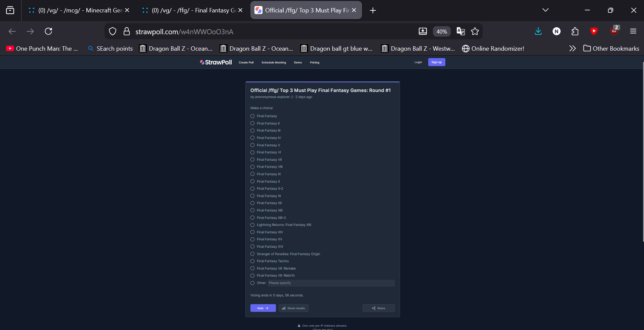Select the Other radio option
This screenshot has width=644, height=330.
[252, 283]
